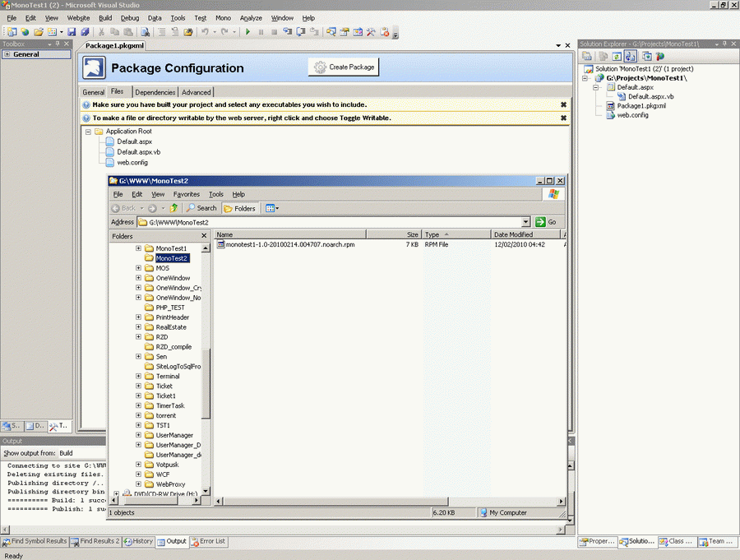Open the Mono menu
This screenshot has width=740, height=560.
coord(223,18)
